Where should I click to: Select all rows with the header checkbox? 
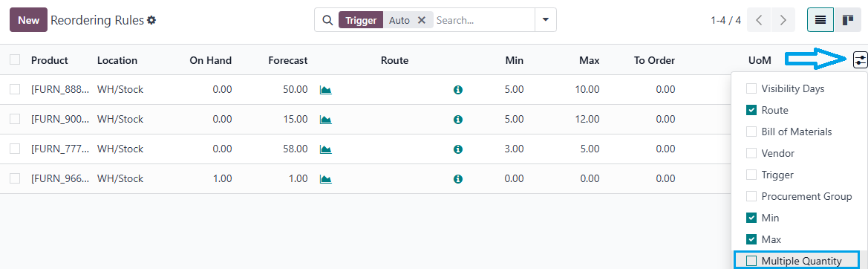click(15, 59)
